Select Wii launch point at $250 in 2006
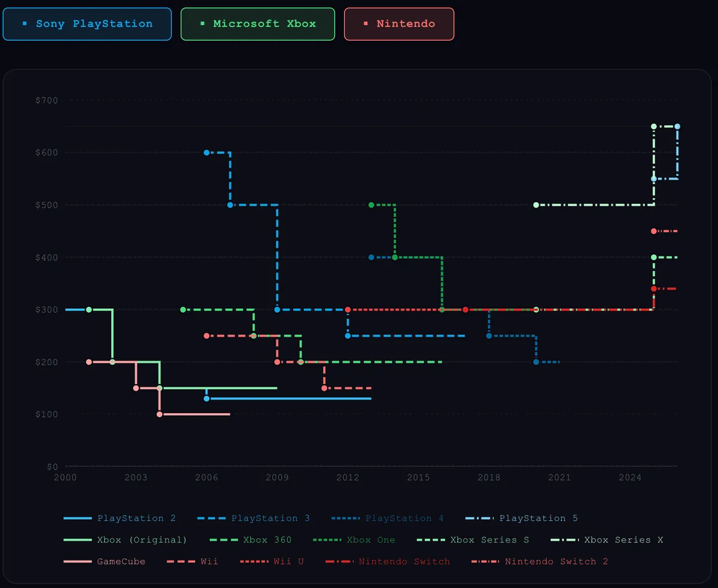718x588 pixels. (x=206, y=336)
